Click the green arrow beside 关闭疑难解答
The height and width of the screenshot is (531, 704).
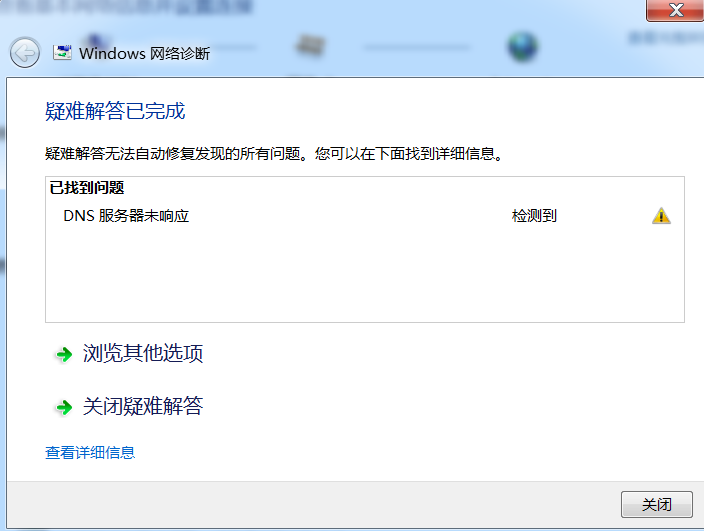point(64,407)
